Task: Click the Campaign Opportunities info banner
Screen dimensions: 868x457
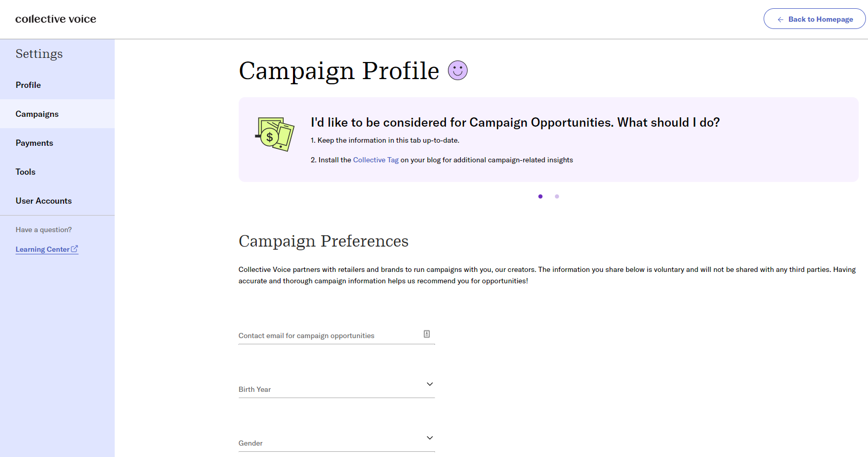Action: [x=548, y=140]
